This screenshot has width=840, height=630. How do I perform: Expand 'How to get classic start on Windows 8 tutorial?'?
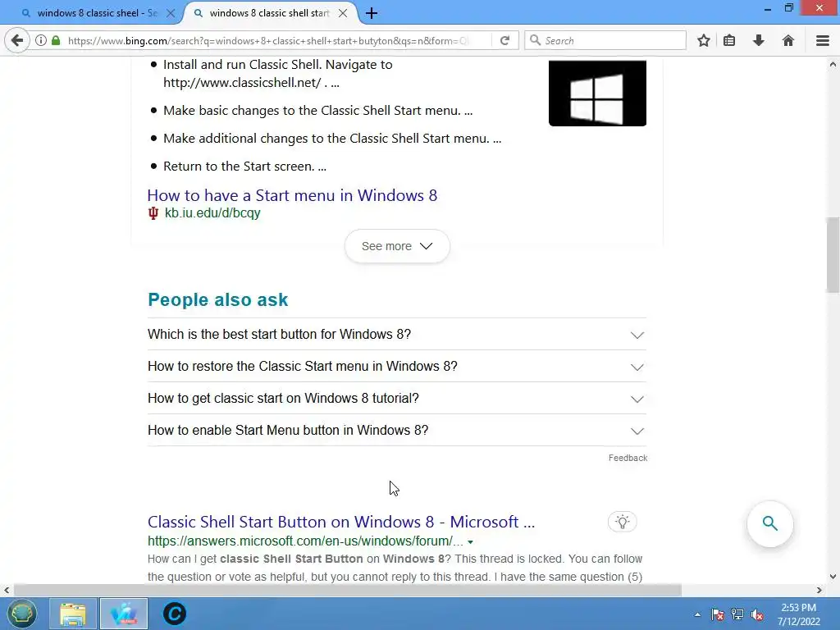coord(397,399)
